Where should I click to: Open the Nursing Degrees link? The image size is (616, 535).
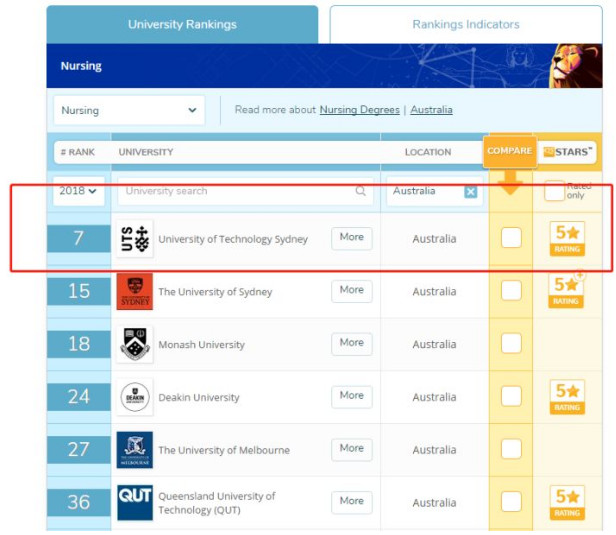coord(359,110)
